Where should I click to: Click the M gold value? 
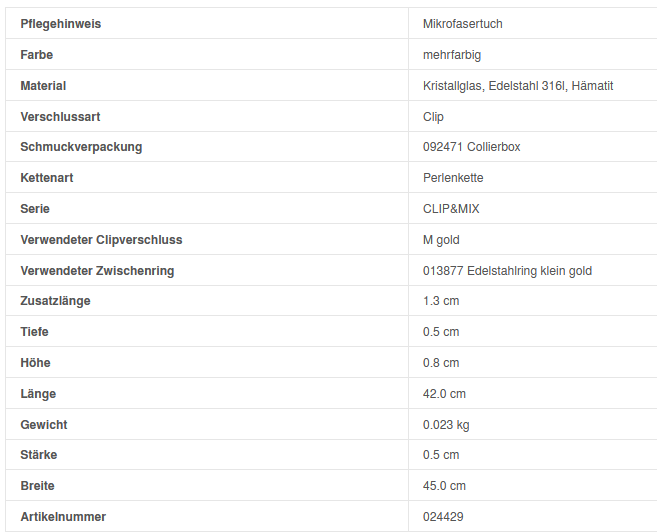pyautogui.click(x=441, y=240)
